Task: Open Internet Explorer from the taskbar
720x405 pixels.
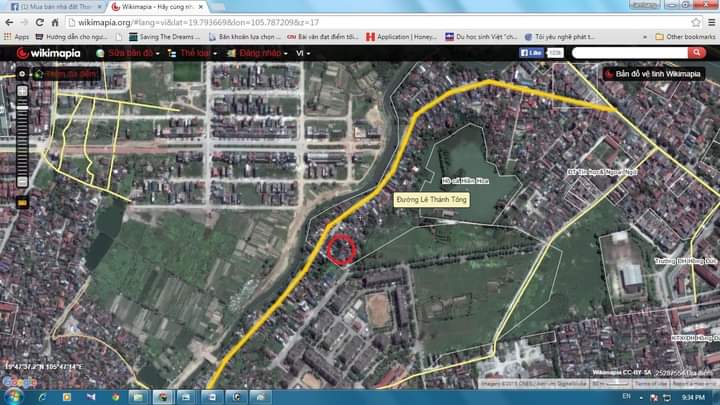Action: click(42, 397)
